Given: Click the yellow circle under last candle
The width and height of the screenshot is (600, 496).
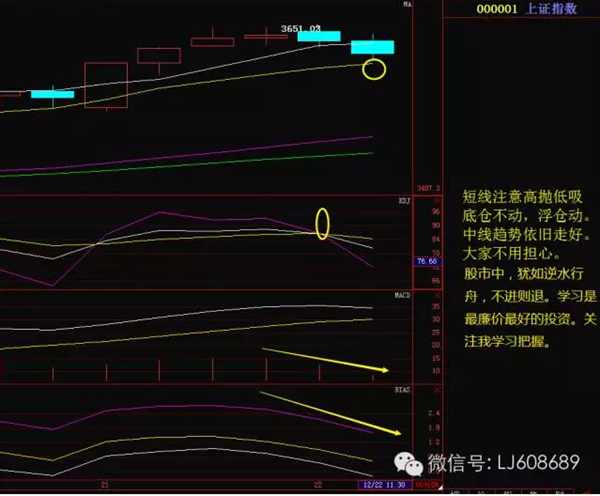Looking at the screenshot, I should click(374, 69).
